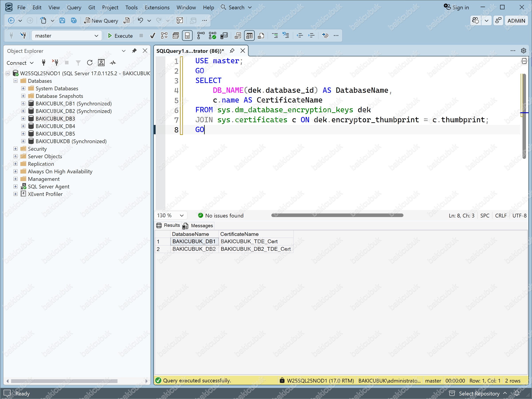The image size is (532, 399).
Task: Open the Tools menu
Action: tap(131, 8)
